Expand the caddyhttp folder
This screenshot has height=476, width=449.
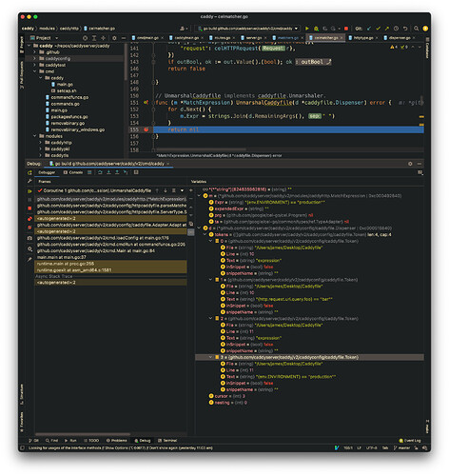click(x=41, y=143)
